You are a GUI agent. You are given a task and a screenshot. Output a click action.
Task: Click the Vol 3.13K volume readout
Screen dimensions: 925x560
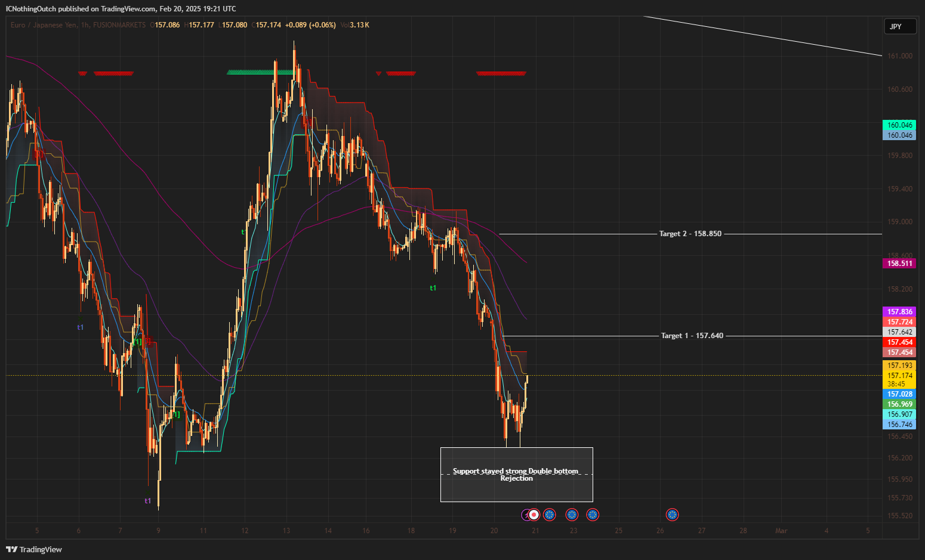355,25
